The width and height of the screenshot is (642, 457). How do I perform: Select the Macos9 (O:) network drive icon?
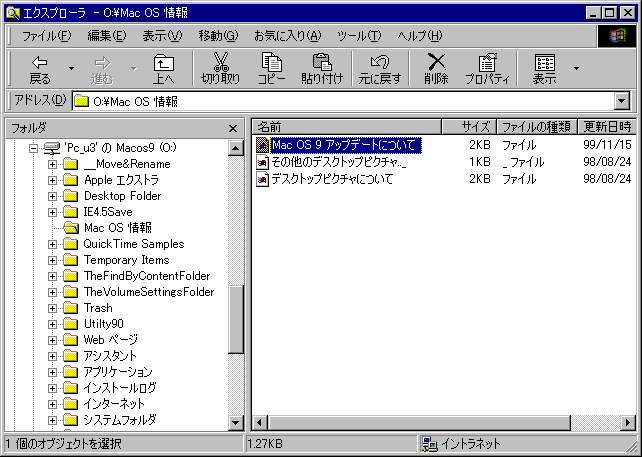click(52, 147)
